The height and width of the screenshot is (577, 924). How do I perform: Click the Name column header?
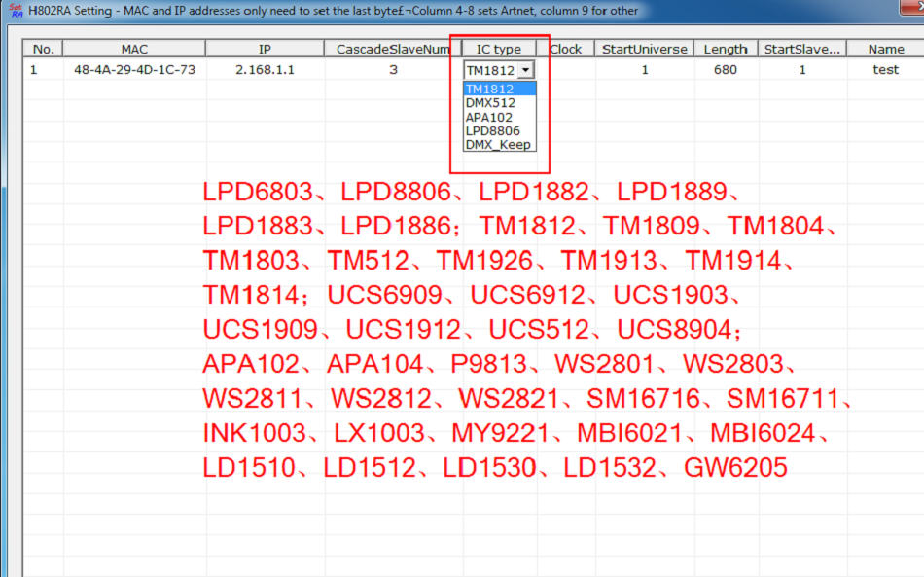click(886, 49)
